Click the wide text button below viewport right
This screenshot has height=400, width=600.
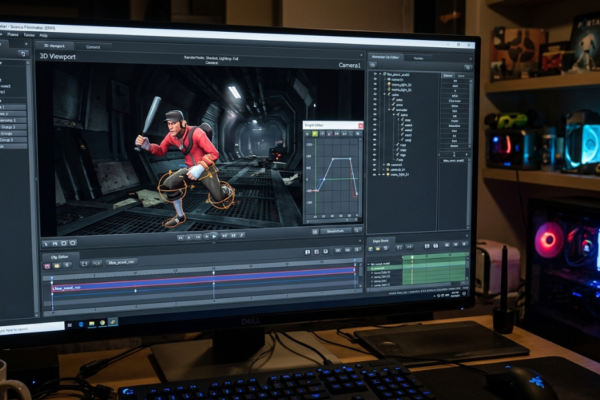pos(336,231)
